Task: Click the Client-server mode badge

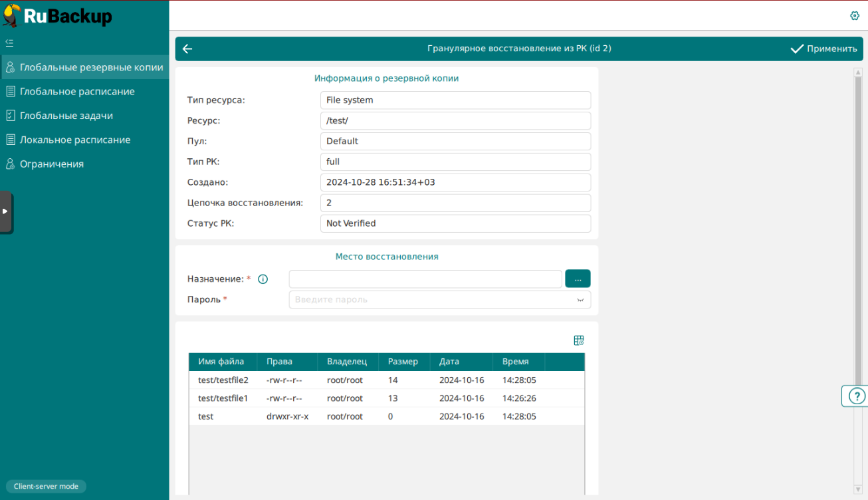Action: point(46,486)
